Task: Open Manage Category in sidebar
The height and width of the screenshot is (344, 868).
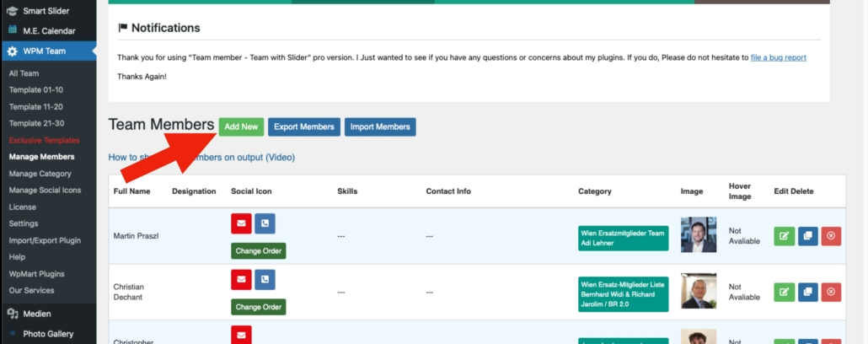Action: click(x=40, y=174)
